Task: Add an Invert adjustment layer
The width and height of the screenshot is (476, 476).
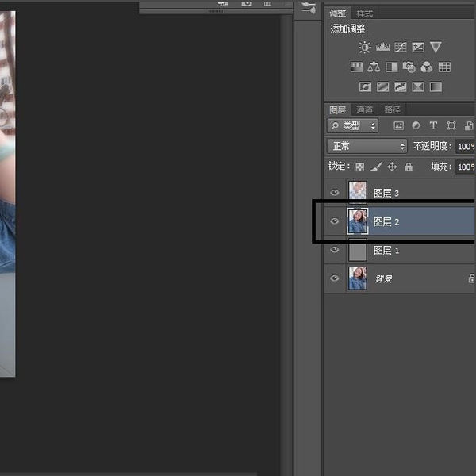Action: 365,86
